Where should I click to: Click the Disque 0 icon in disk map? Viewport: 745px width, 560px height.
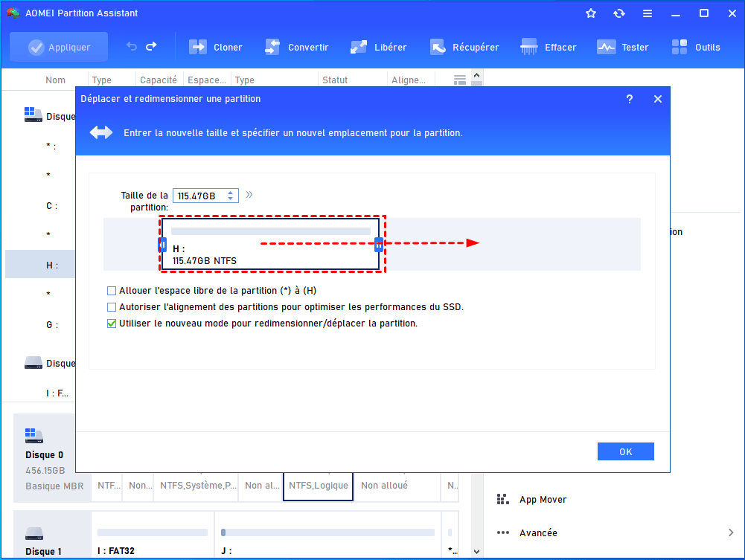pos(33,435)
